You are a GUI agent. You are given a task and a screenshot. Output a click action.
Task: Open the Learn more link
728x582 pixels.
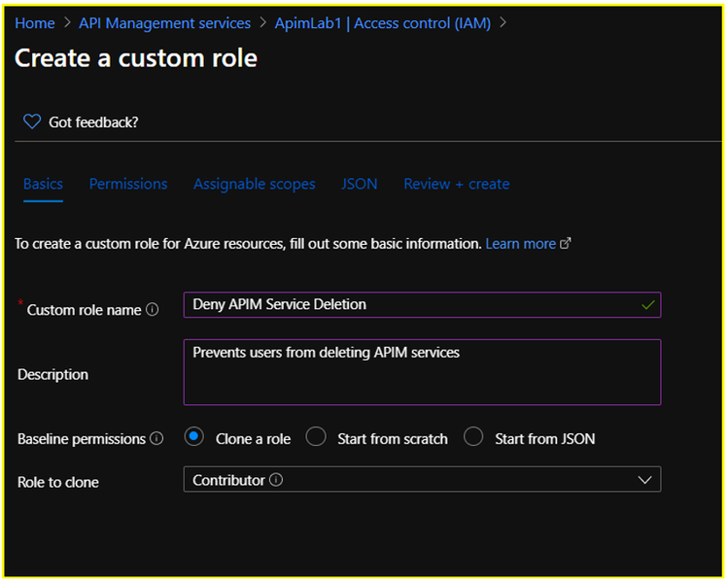520,243
